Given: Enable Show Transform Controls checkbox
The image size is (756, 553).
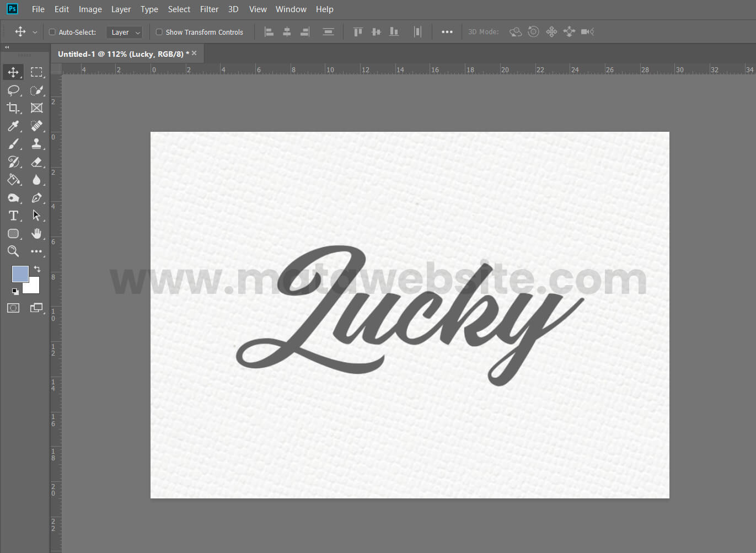Looking at the screenshot, I should tap(159, 32).
